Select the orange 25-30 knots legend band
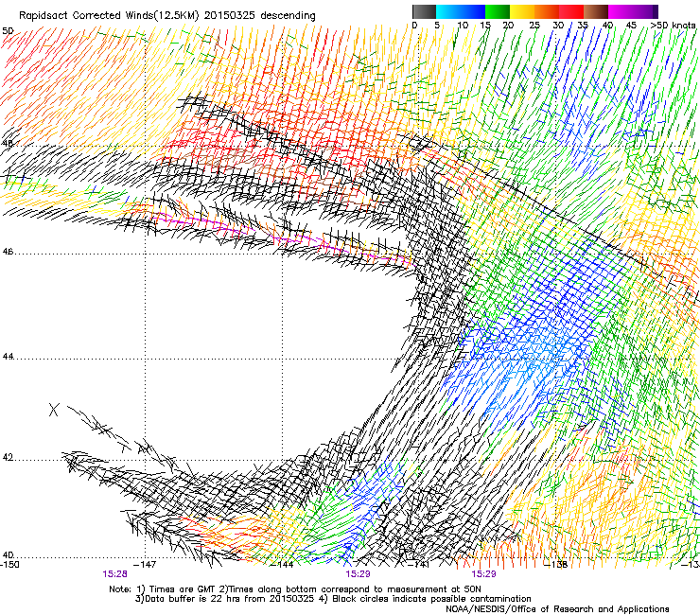This screenshot has height=615, width=700. coord(547,11)
